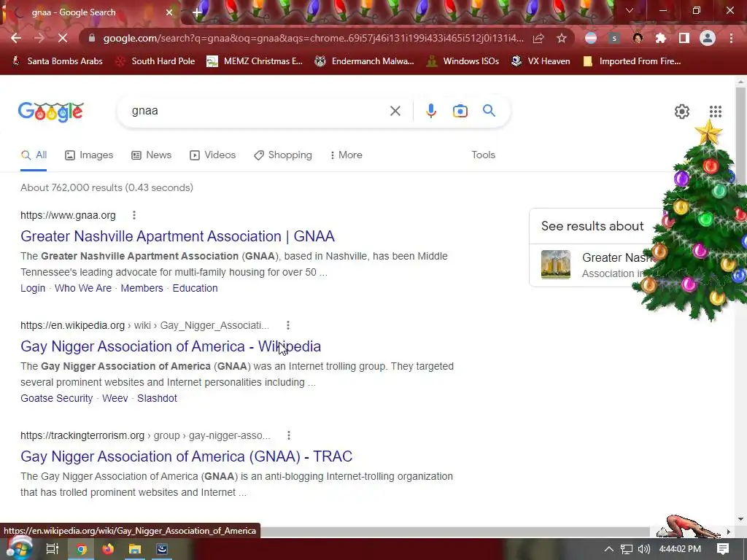Open the Windows ISOs bookmark

click(x=462, y=61)
